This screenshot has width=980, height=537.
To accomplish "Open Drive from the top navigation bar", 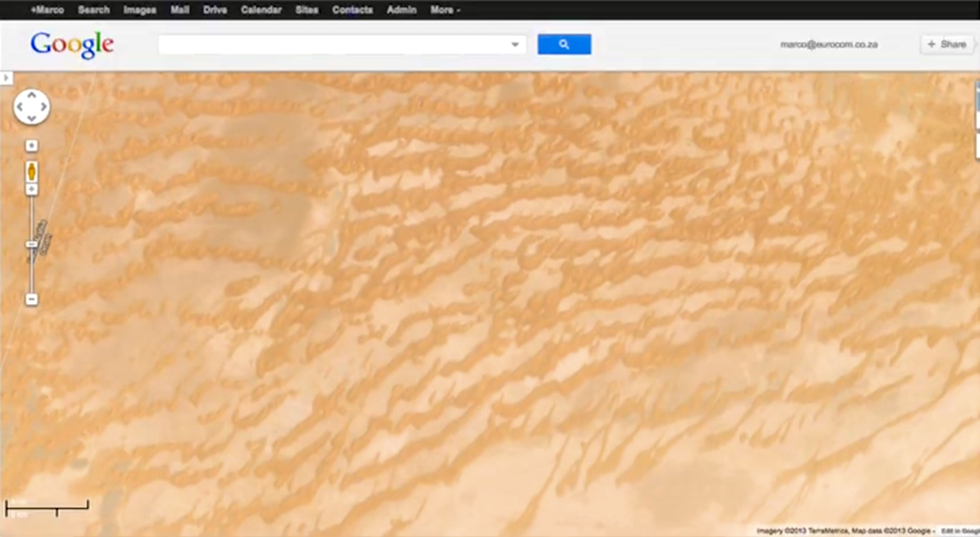I will [215, 10].
